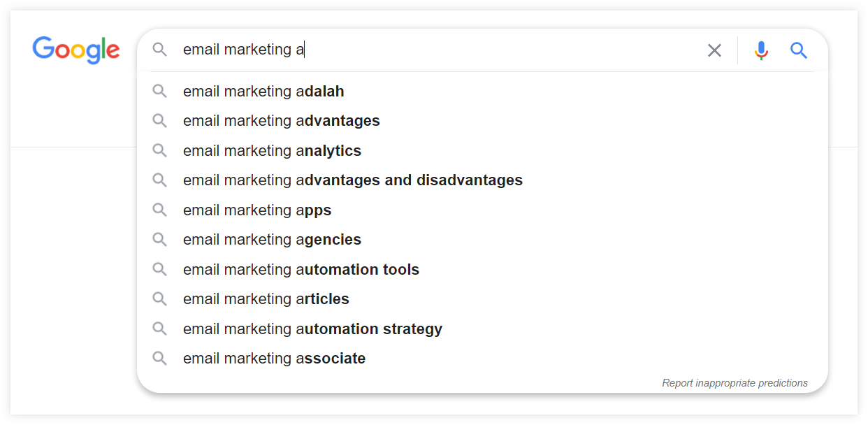Screen dimensions: 868x425
Task: Click the magnifier icon beside 'email marketing analytics'
Action: point(160,151)
